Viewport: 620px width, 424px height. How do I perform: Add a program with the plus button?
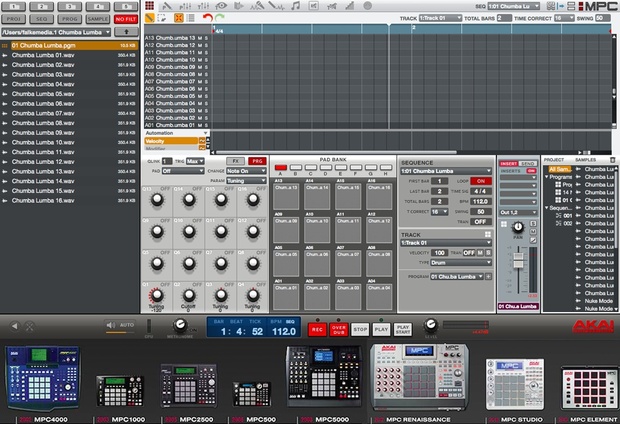pos(488,276)
